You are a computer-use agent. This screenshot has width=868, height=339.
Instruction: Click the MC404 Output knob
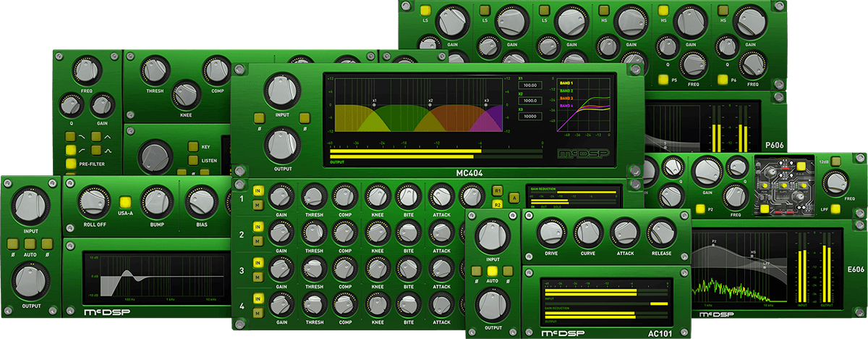click(x=282, y=143)
